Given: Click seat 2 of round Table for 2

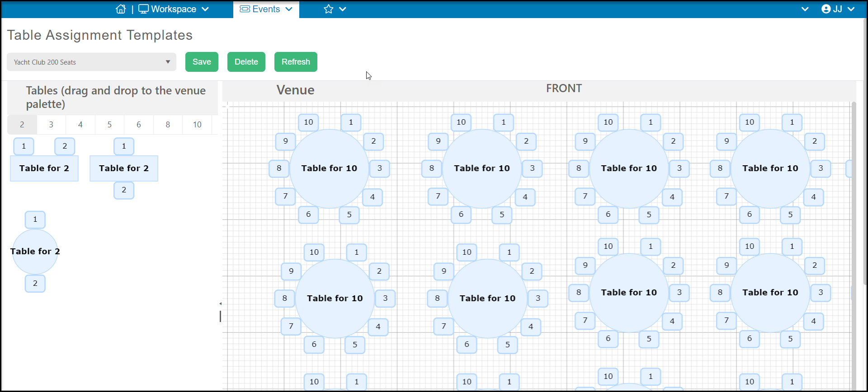Looking at the screenshot, I should tap(35, 284).
